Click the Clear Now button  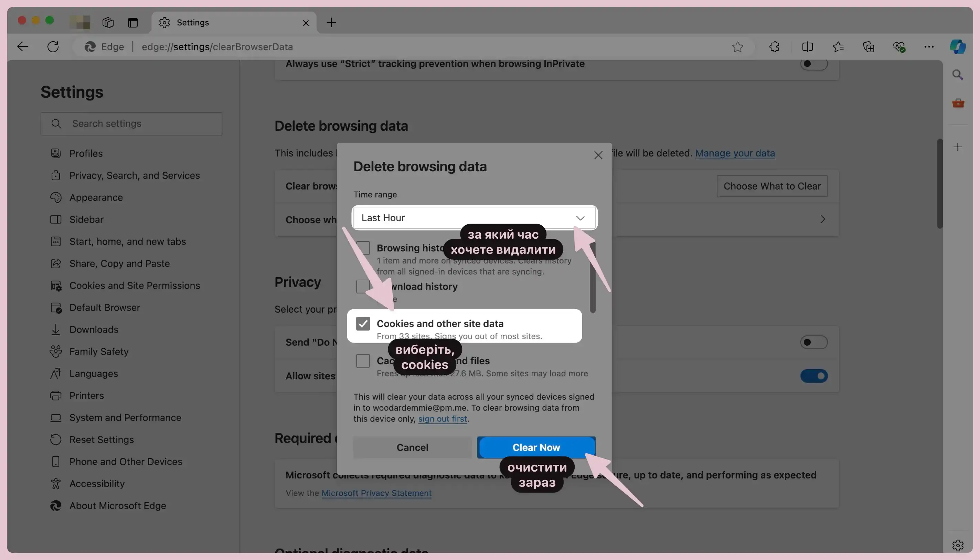pos(536,448)
